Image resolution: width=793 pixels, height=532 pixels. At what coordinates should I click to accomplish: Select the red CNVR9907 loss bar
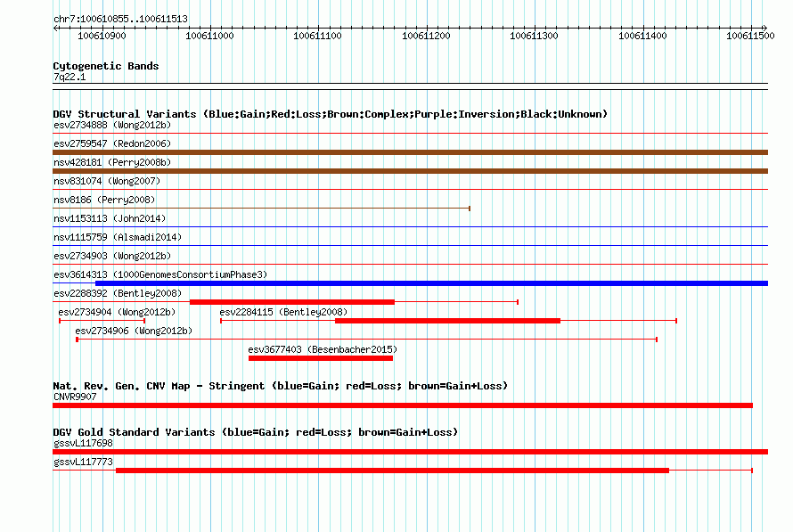[x=403, y=405]
